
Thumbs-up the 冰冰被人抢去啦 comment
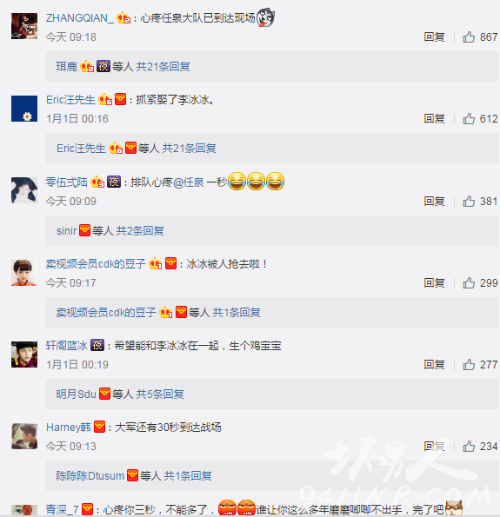469,283
